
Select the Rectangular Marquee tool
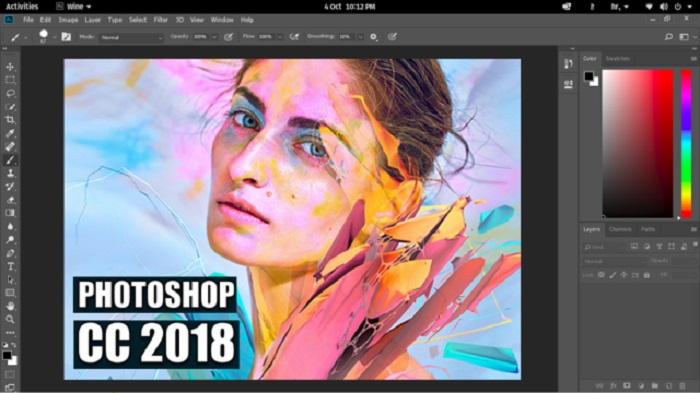[x=10, y=80]
